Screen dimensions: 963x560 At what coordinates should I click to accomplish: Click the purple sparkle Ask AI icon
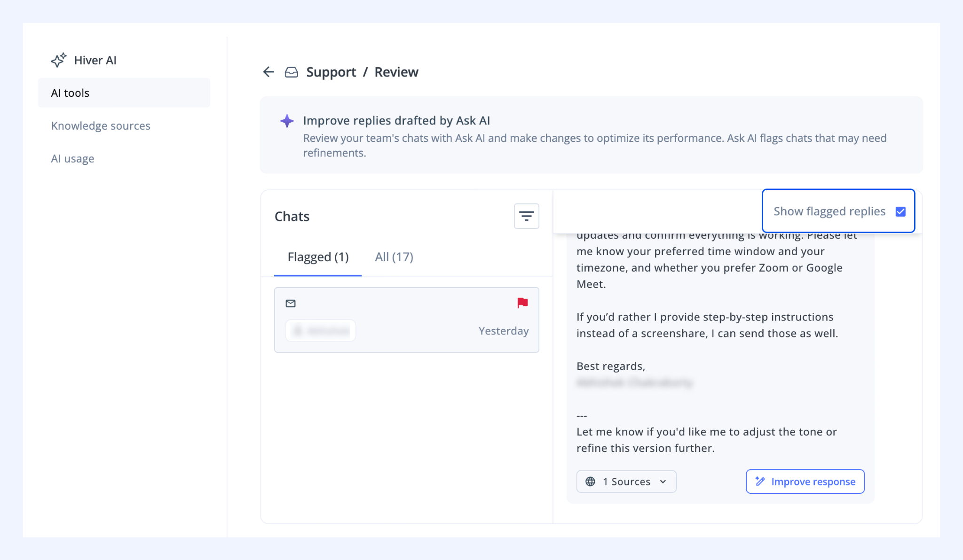(287, 121)
